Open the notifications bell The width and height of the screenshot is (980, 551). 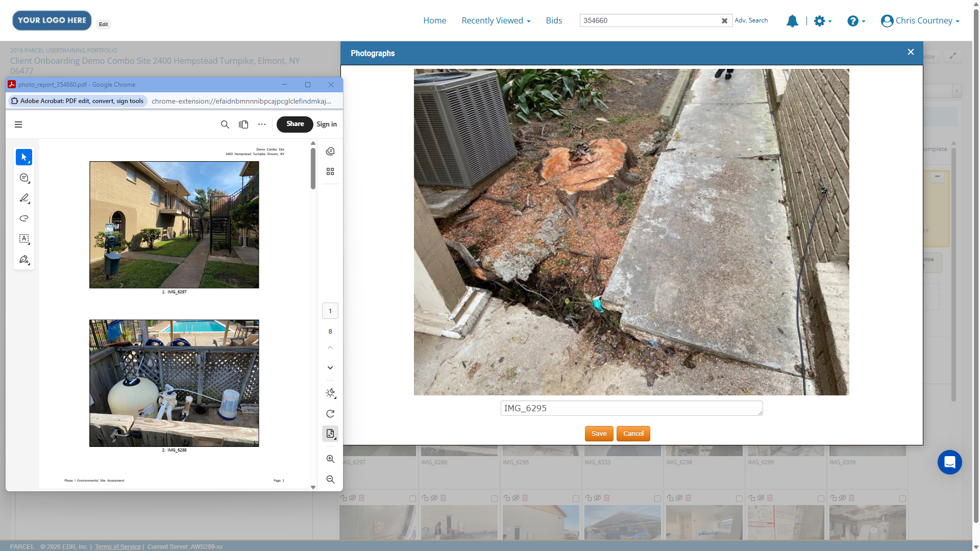coord(792,21)
